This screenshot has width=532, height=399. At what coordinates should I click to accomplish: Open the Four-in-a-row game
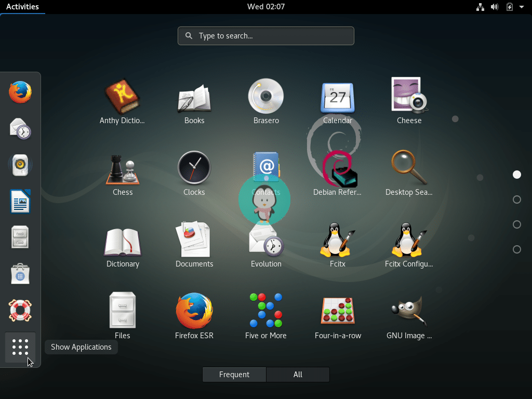pyautogui.click(x=338, y=311)
